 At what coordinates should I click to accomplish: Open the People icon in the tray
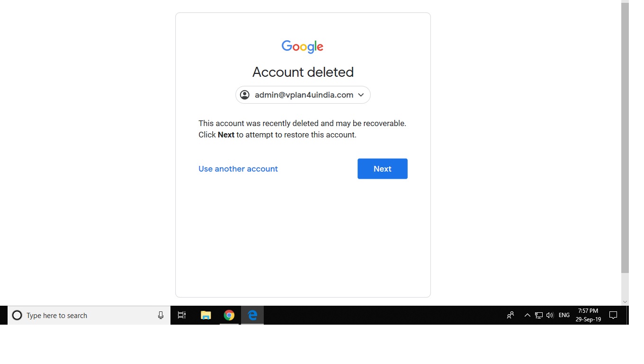[x=510, y=315]
